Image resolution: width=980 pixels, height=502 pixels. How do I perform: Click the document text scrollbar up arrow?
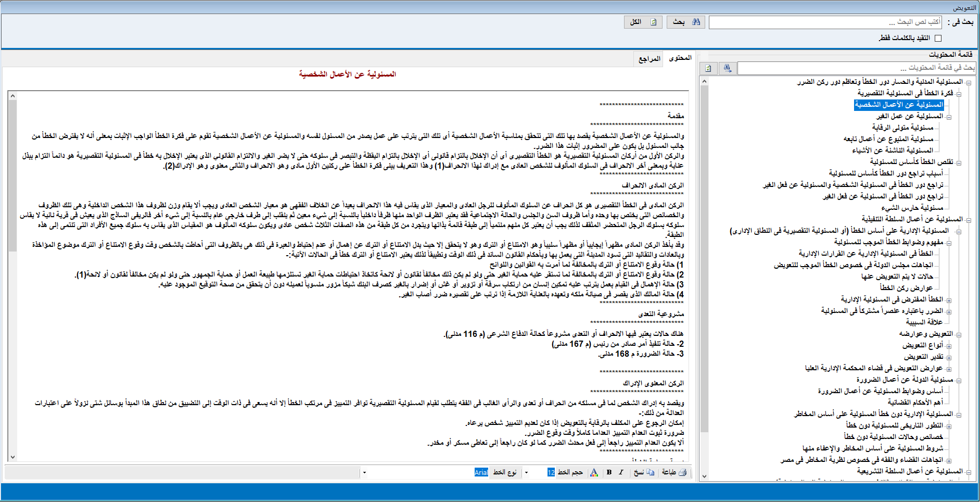(12, 96)
